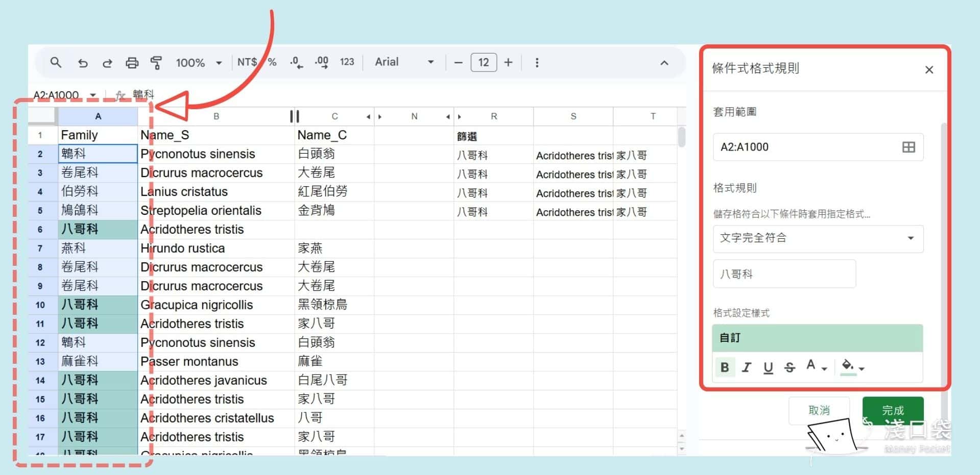Apply currency format NT$
980x475 pixels.
(247, 62)
